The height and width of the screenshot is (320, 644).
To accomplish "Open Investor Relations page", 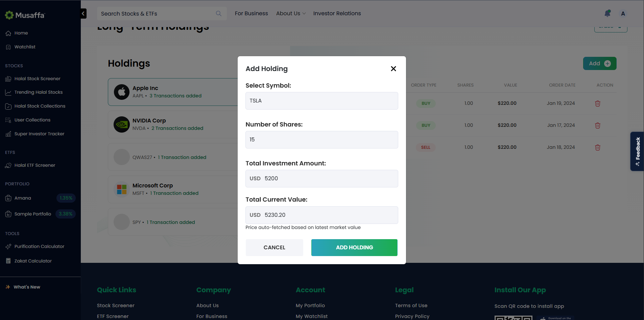I will (337, 14).
